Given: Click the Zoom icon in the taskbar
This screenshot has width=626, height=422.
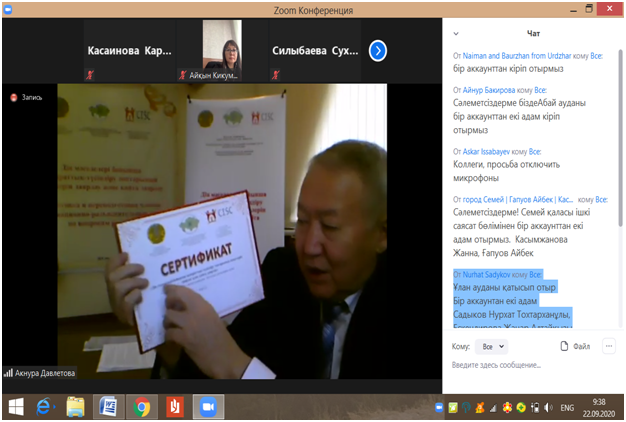Looking at the screenshot, I should coord(208,407).
